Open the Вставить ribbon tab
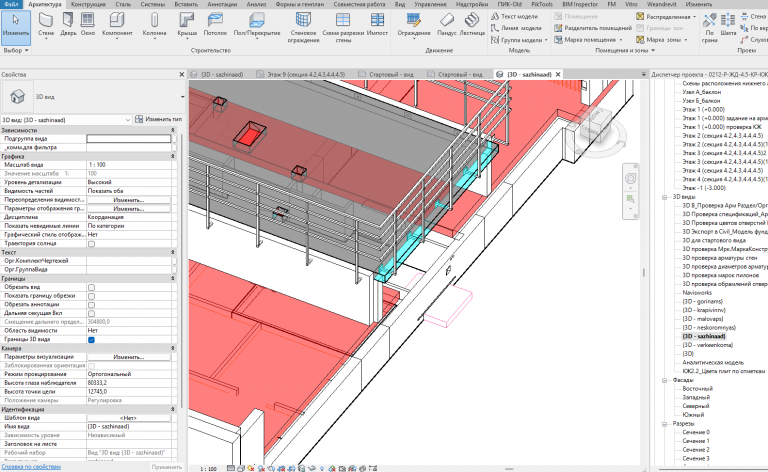Screen dimensions: 768x472 coord(186,4)
